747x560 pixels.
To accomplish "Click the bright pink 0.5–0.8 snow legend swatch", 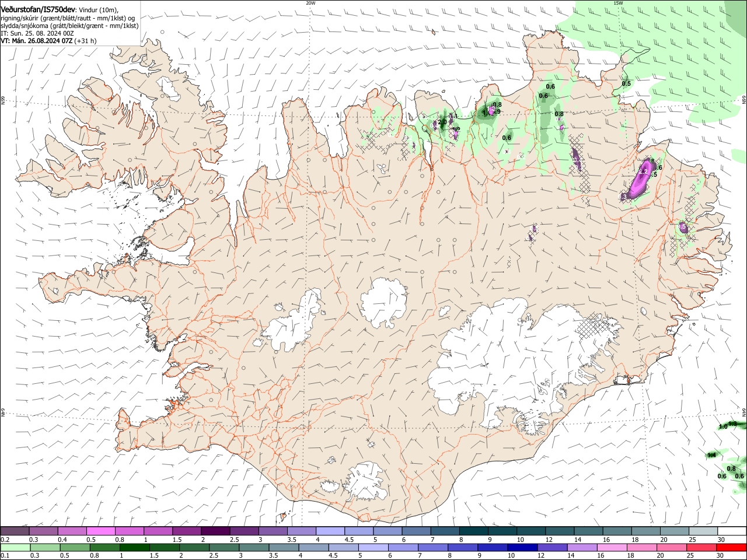I will click(100, 531).
